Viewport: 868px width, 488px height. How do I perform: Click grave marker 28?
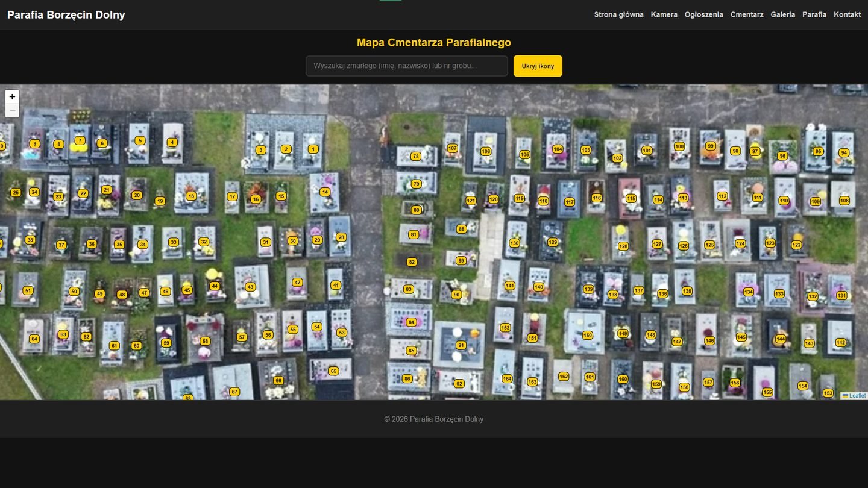[x=341, y=237]
